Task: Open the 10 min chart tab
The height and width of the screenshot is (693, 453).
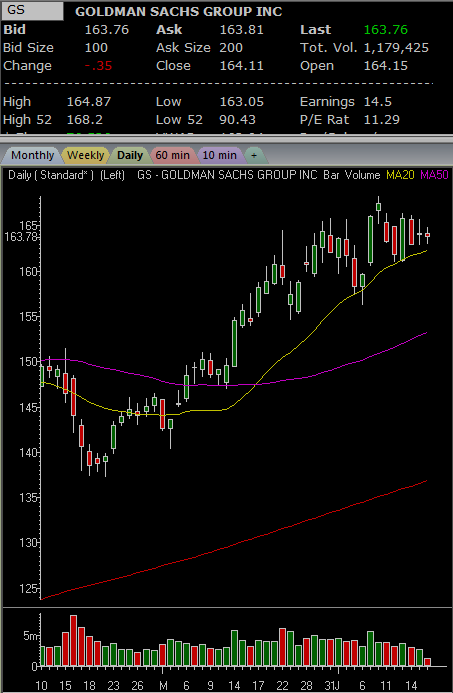Action: coord(220,156)
